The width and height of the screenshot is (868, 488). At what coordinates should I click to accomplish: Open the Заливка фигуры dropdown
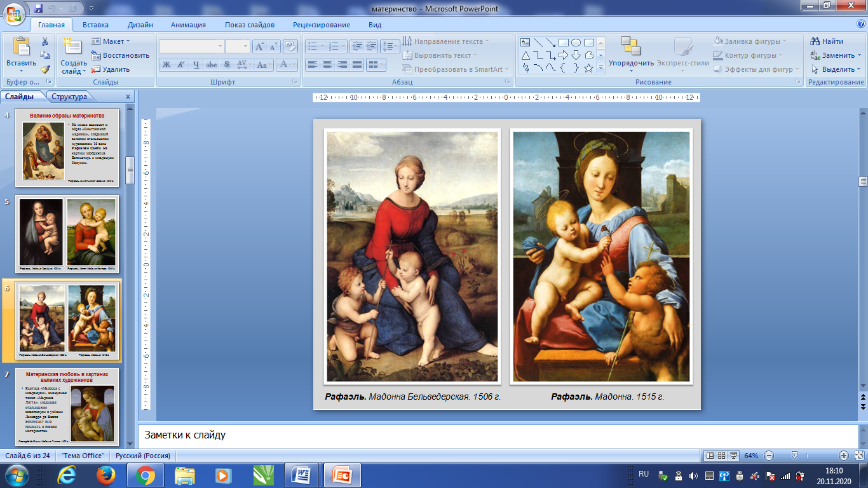pos(750,41)
